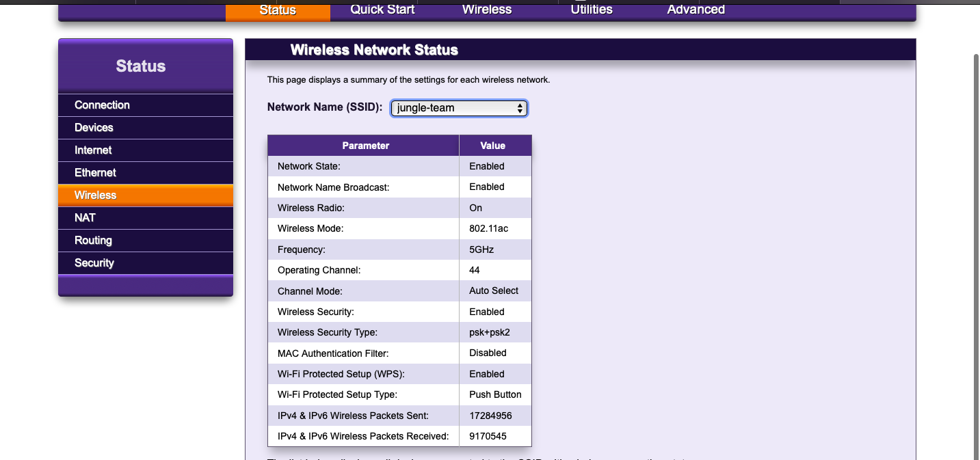Click the highlighted Wireless sidebar item
980x460 pixels.
(x=95, y=195)
